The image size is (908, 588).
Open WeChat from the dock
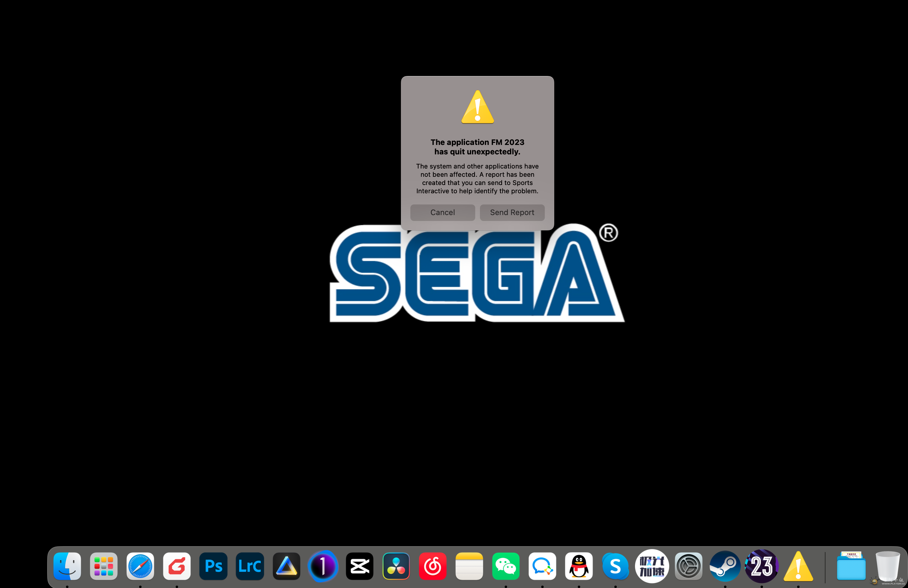pos(506,566)
